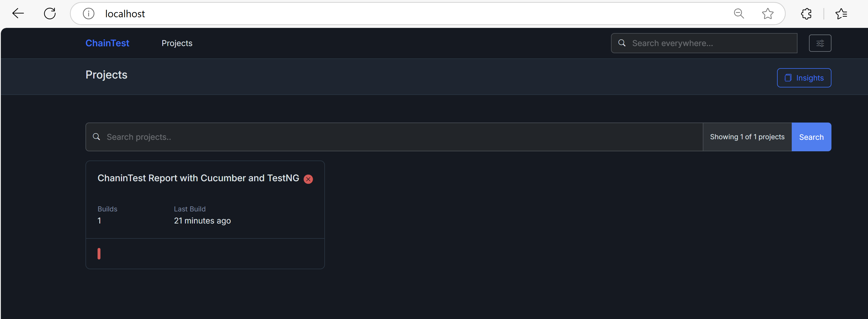Open the Insights view
868x319 pixels.
(x=804, y=78)
